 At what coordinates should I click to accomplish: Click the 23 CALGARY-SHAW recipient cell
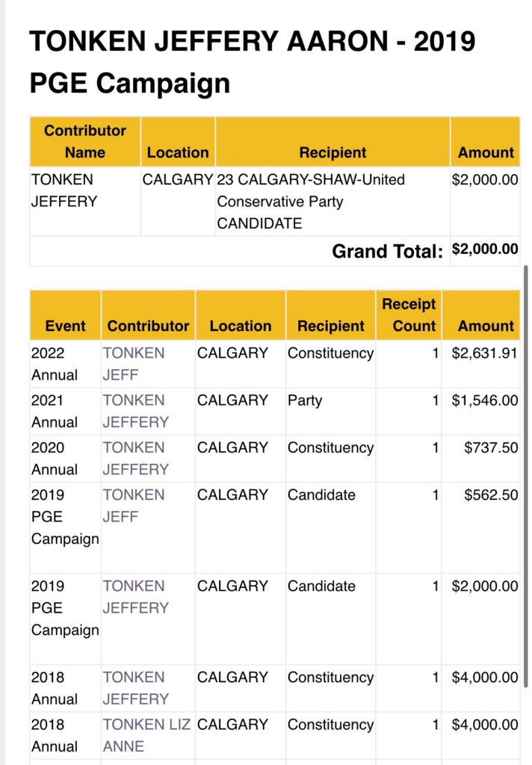(332, 202)
